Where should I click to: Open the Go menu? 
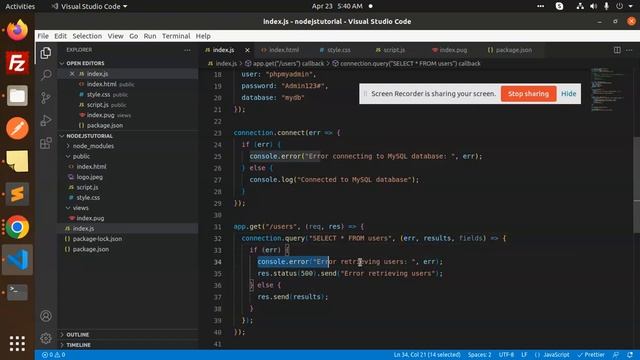(133, 36)
